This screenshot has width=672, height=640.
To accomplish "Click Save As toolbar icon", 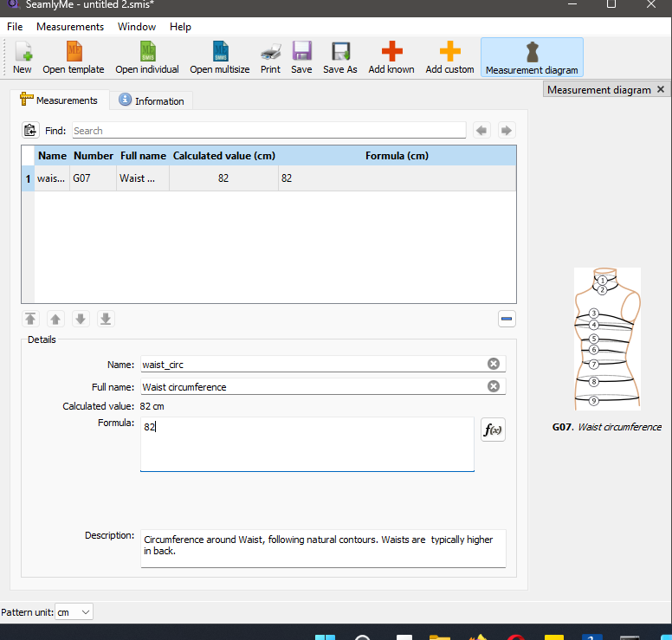I will (x=339, y=58).
